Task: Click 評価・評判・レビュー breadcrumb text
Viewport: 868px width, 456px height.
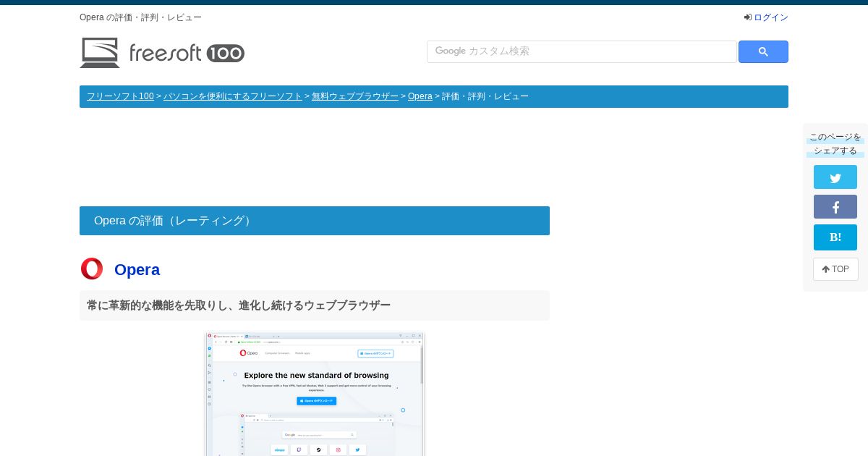Action: (x=485, y=96)
